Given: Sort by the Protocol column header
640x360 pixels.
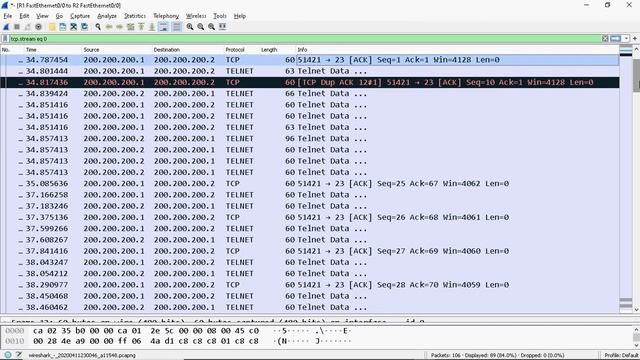Looking at the screenshot, I should (242, 50).
